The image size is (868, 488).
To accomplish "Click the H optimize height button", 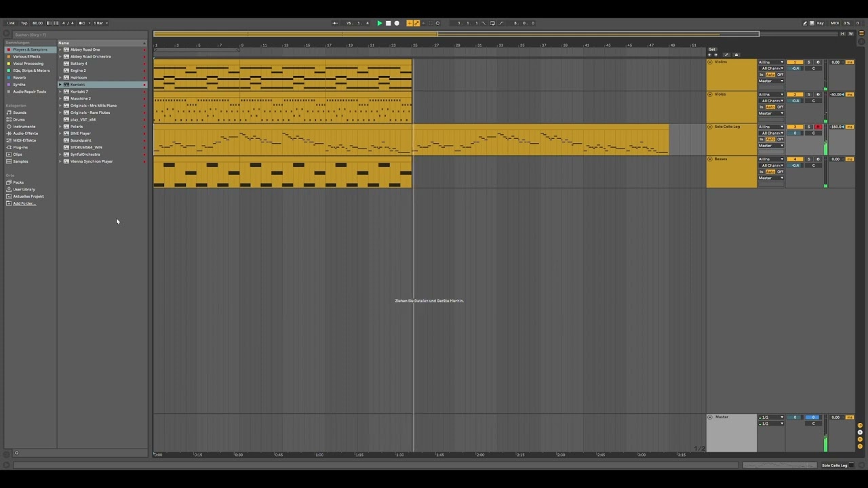I will [x=843, y=34].
